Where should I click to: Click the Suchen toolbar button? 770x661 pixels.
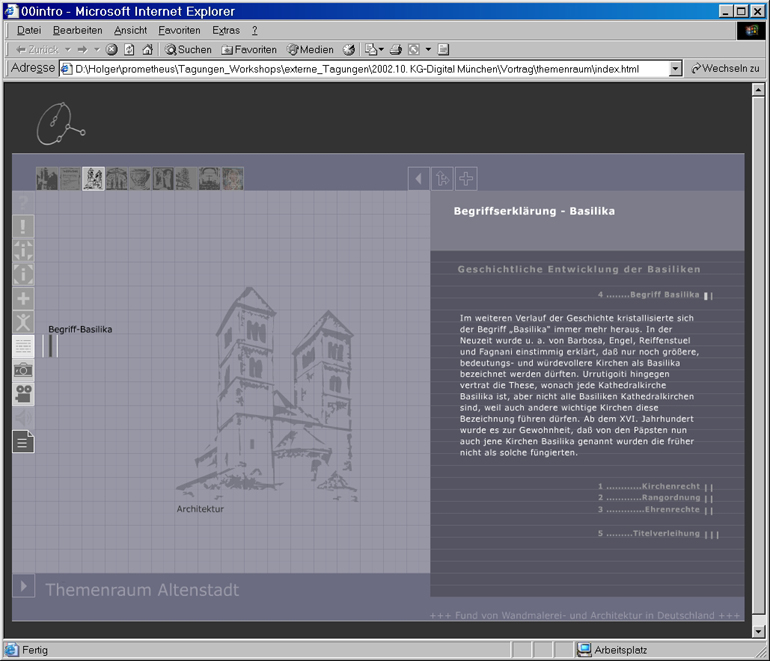click(189, 49)
